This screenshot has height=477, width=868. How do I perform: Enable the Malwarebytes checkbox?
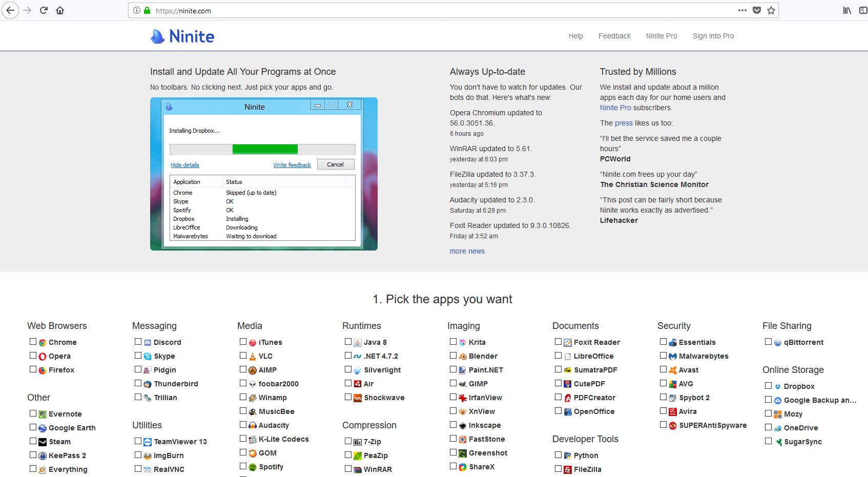[663, 356]
